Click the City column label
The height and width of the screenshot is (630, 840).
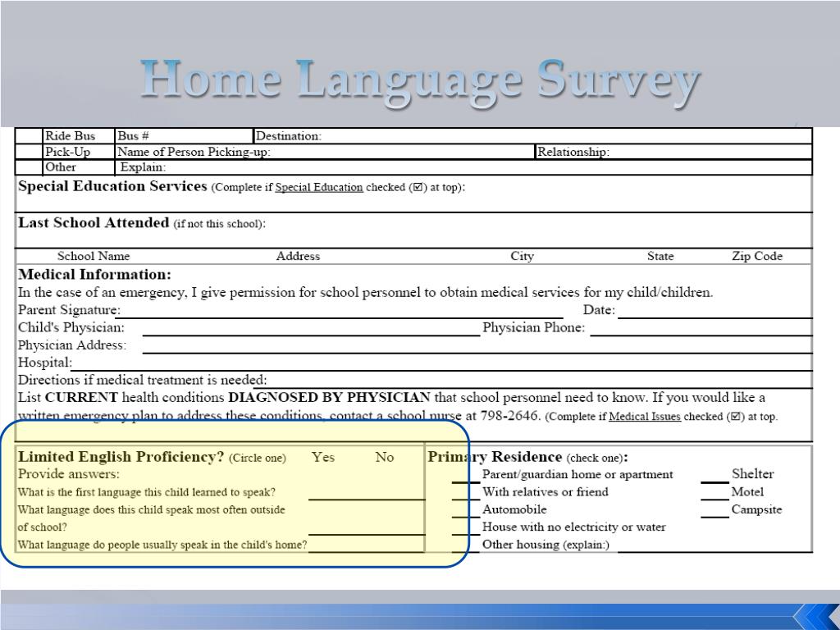click(522, 256)
